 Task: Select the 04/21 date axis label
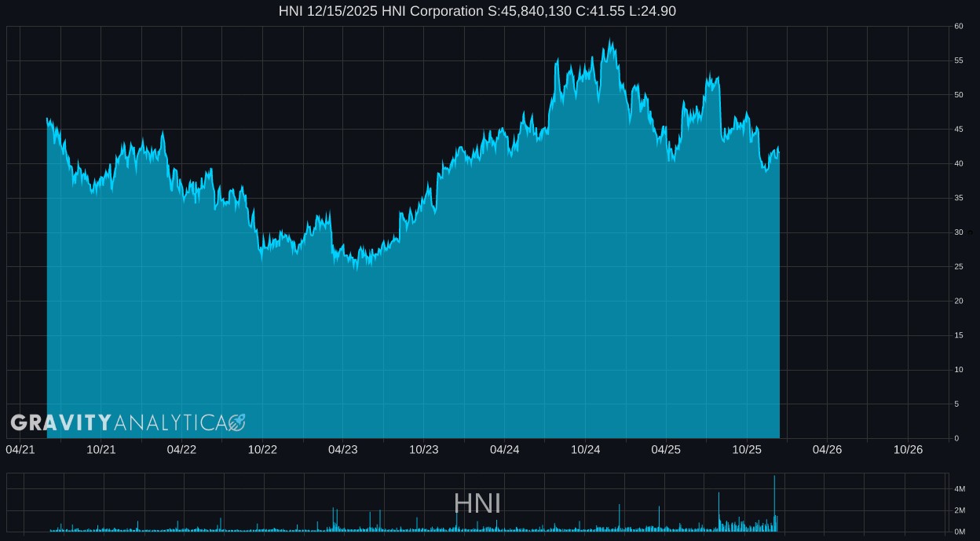[20, 449]
